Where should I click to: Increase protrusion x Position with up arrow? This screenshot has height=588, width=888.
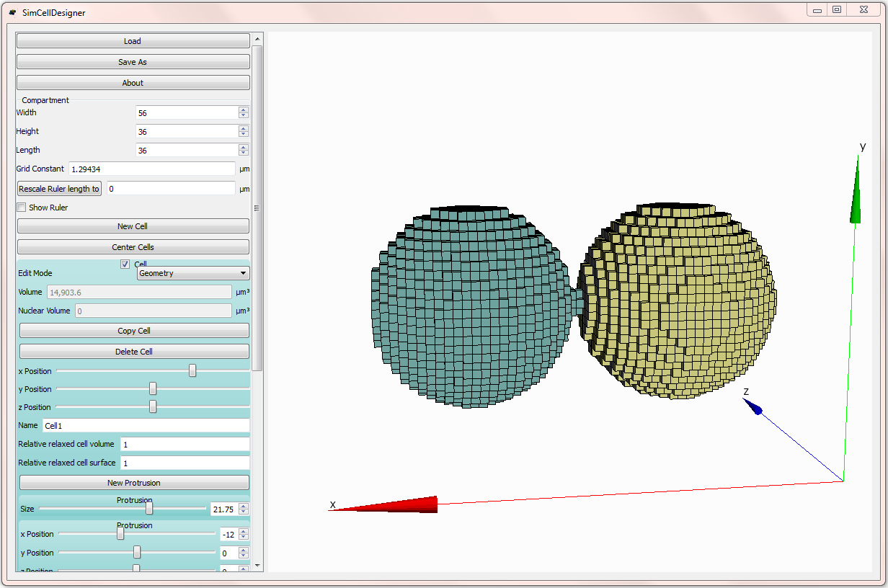[244, 532]
